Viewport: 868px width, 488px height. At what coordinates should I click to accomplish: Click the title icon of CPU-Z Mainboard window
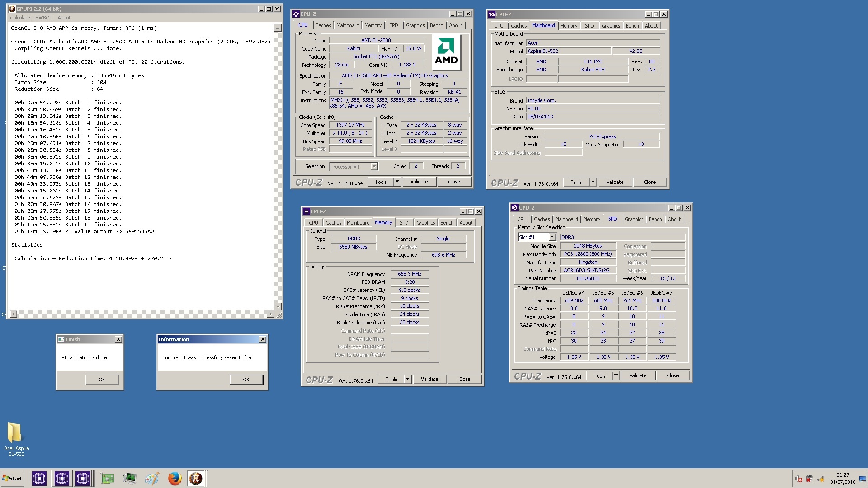(492, 14)
